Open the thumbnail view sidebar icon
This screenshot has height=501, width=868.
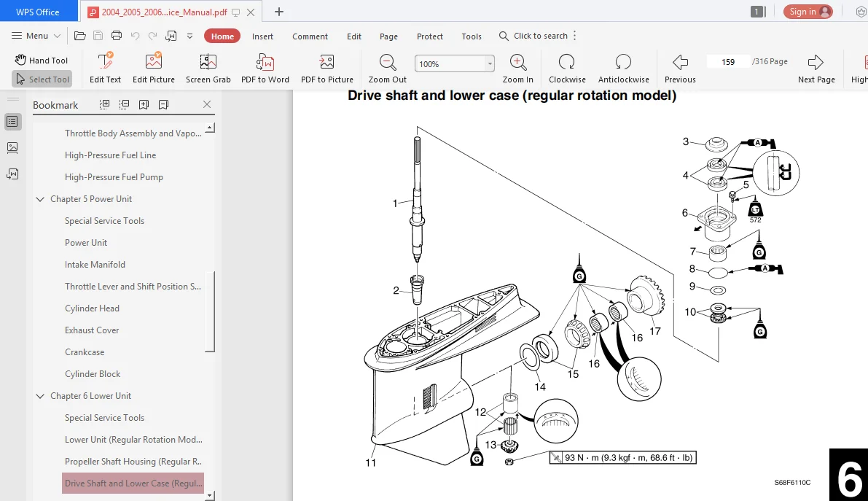pyautogui.click(x=12, y=148)
